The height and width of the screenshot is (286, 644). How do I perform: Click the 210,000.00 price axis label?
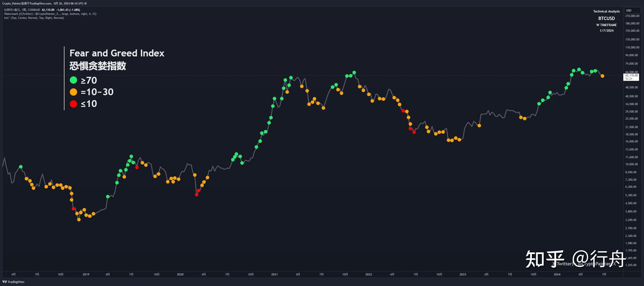[632, 16]
